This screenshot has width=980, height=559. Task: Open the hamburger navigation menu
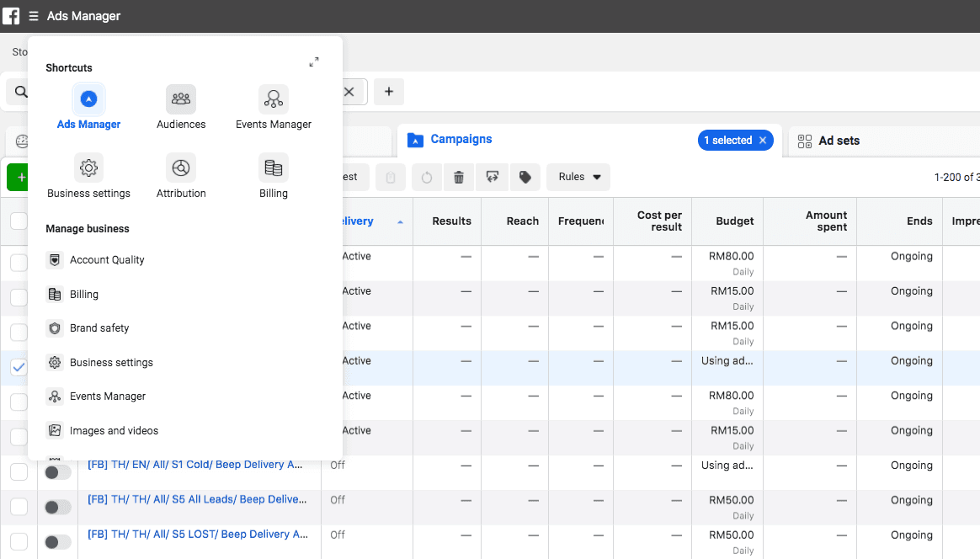(x=33, y=15)
